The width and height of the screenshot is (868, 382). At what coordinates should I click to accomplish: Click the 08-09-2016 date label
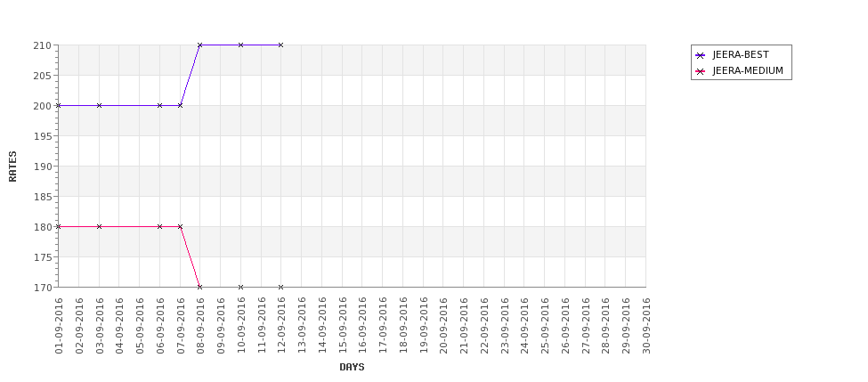tap(200, 326)
